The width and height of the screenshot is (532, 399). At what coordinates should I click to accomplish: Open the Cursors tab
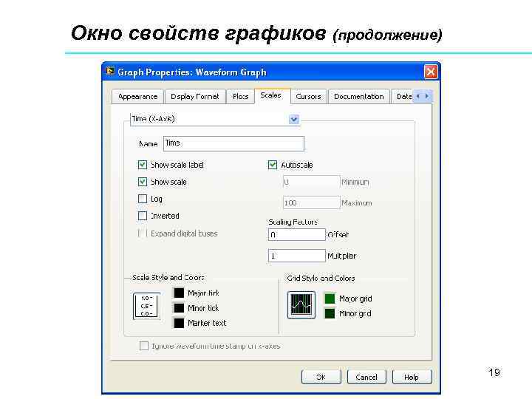(308, 97)
